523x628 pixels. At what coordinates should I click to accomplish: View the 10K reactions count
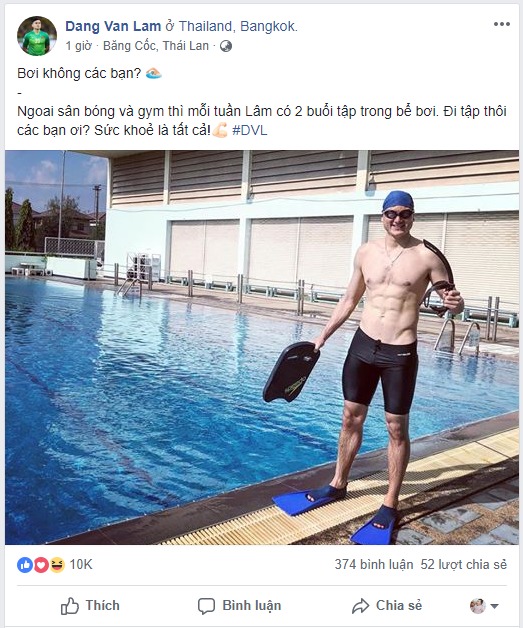81,564
